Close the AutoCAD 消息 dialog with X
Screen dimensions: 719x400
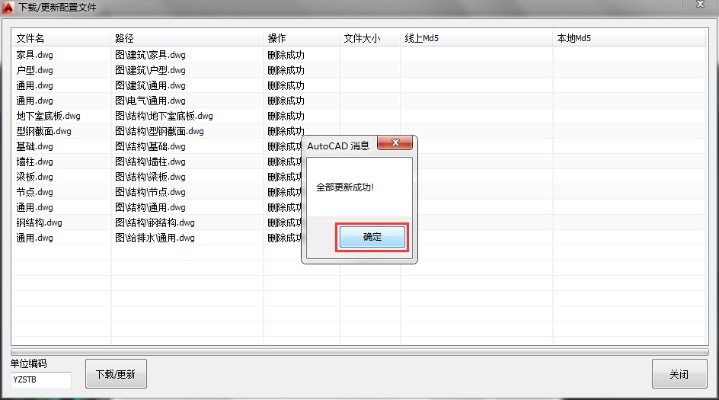pyautogui.click(x=395, y=143)
